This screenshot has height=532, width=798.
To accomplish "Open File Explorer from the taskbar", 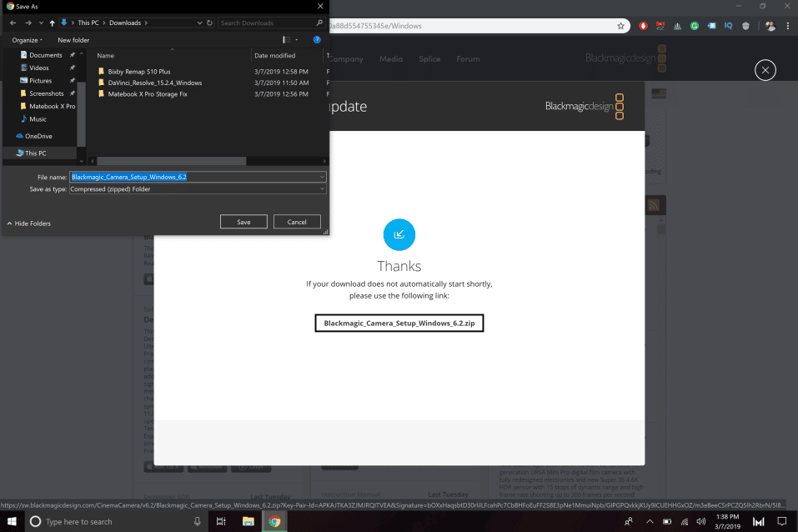I will click(248, 521).
